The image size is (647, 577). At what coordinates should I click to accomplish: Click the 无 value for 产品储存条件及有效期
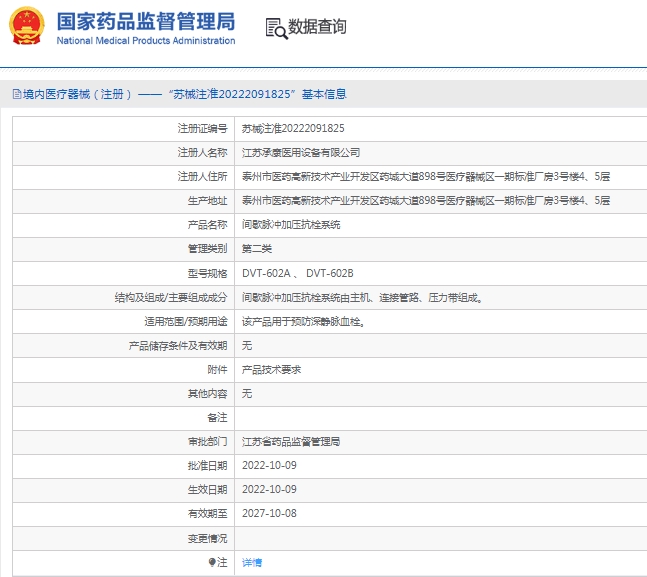coord(247,345)
